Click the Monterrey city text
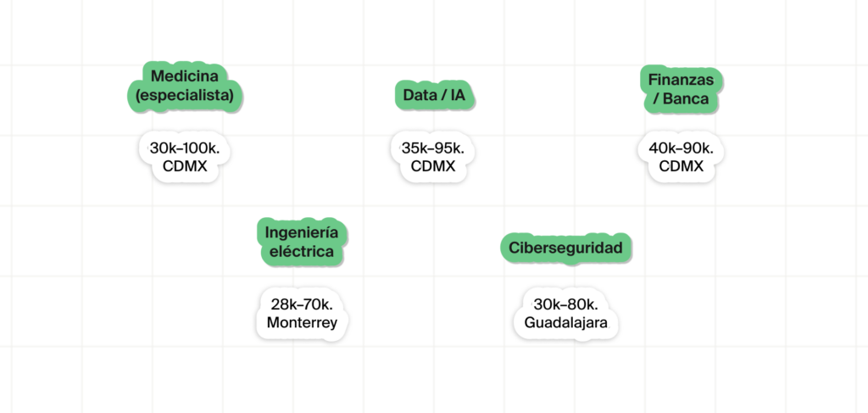The height and width of the screenshot is (413, 868). tap(302, 322)
